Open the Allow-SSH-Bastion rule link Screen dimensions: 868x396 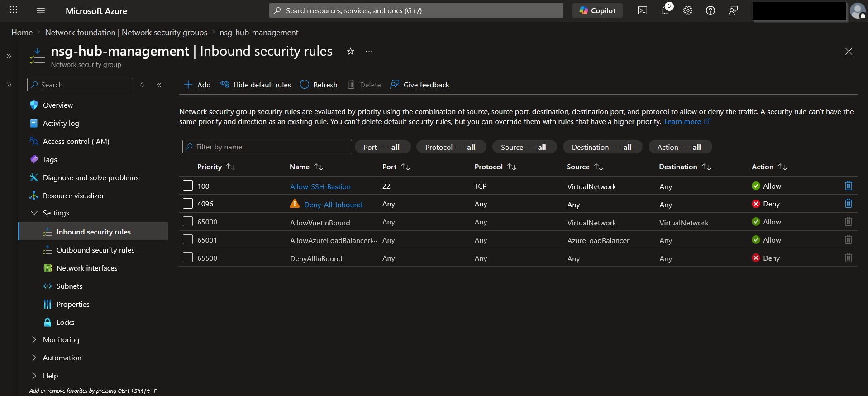pos(320,186)
